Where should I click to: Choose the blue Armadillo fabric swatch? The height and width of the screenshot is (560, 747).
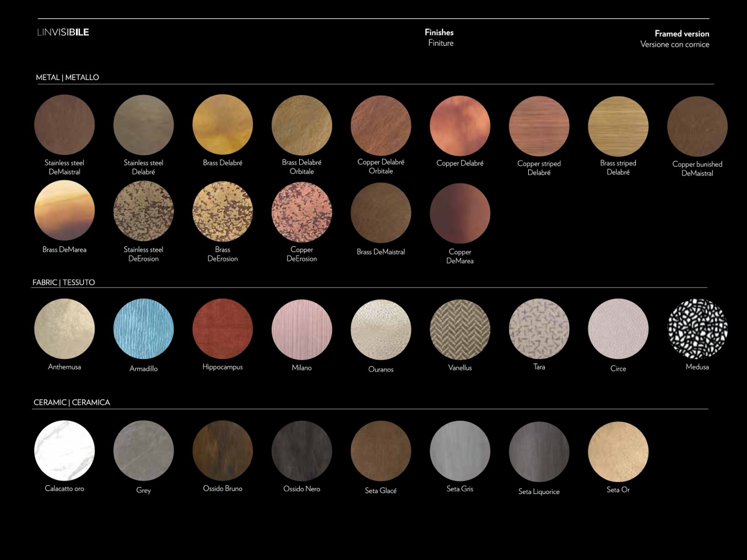[143, 329]
